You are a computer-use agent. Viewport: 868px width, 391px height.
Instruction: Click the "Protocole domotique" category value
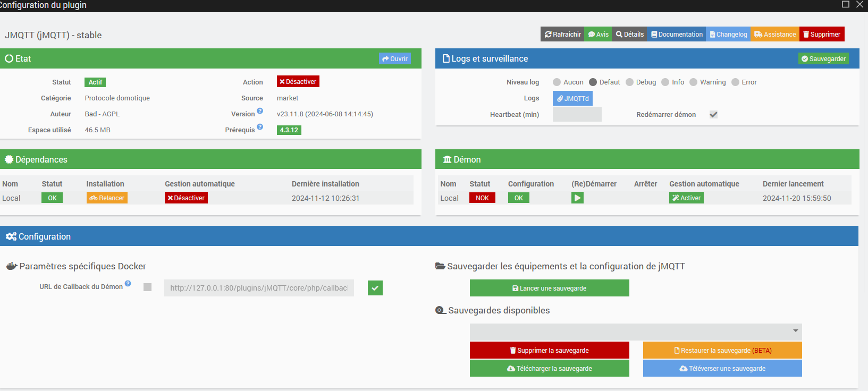[117, 98]
